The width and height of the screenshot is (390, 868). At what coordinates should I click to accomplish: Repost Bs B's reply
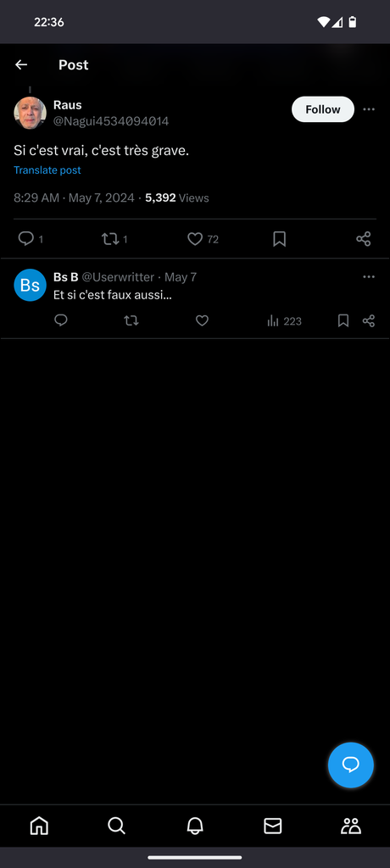click(131, 320)
